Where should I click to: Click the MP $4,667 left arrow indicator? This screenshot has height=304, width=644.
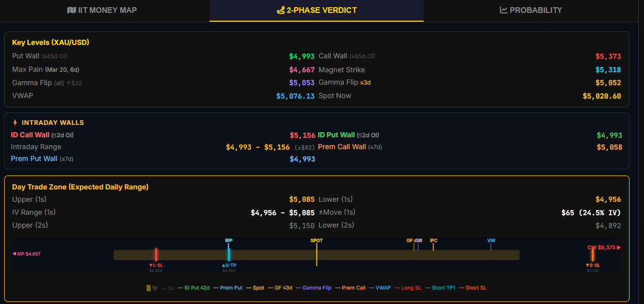26,254
